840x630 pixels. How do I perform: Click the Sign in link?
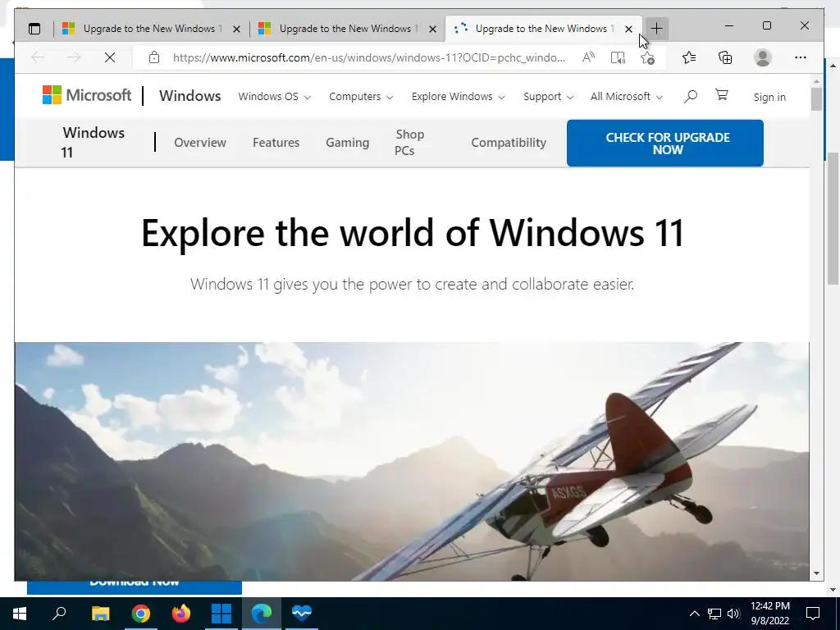tap(769, 97)
